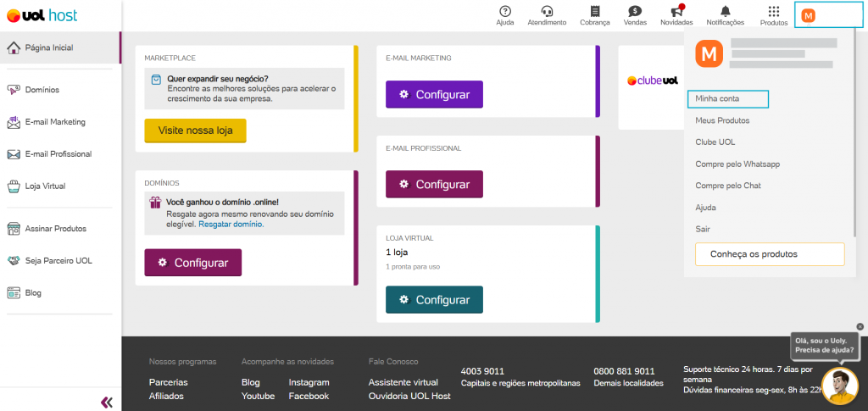Click Configurar in the E-mail Marketing card

pyautogui.click(x=435, y=95)
